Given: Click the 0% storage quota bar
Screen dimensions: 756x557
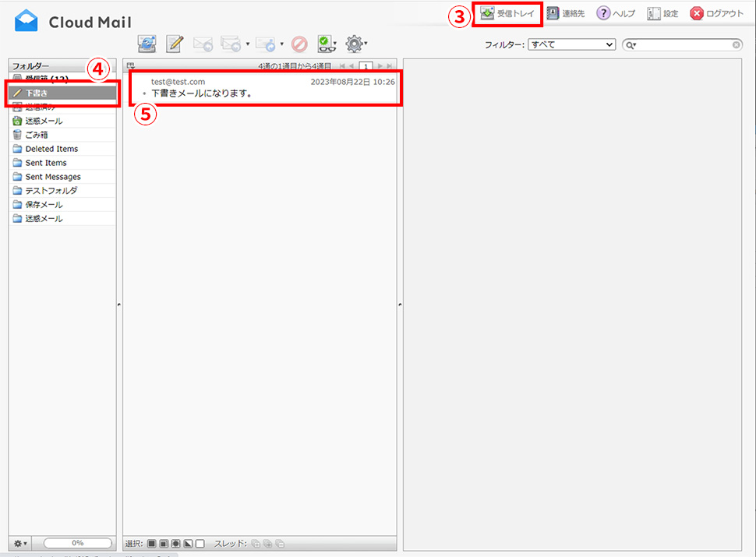Looking at the screenshot, I should tap(77, 543).
